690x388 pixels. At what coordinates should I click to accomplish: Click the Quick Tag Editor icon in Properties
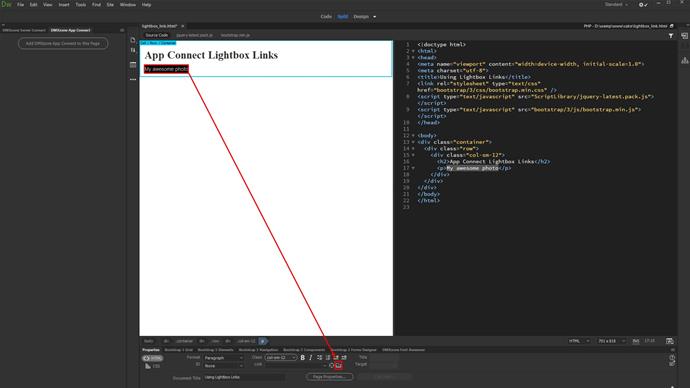(x=672, y=363)
